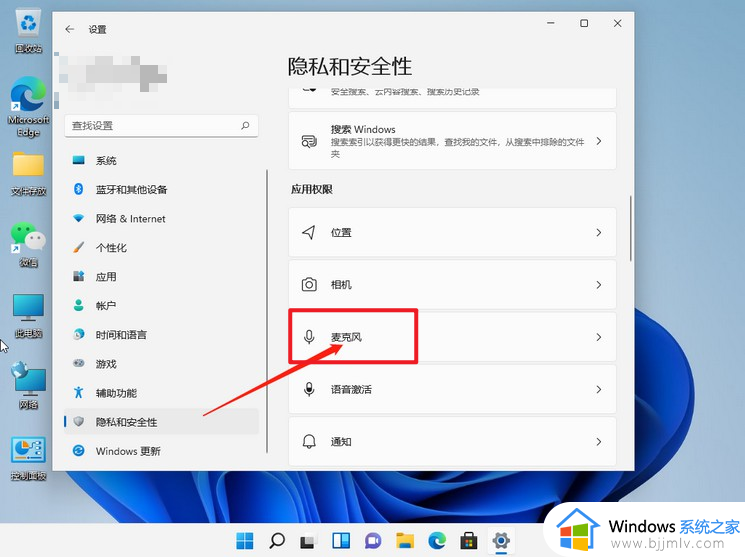The height and width of the screenshot is (557, 745).
Task: Open Windows 更新 in sidebar
Action: (x=162, y=451)
